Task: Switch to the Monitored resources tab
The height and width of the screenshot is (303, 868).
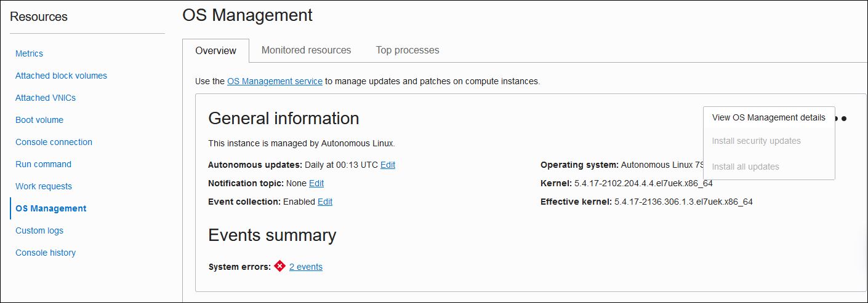Action: tap(306, 50)
